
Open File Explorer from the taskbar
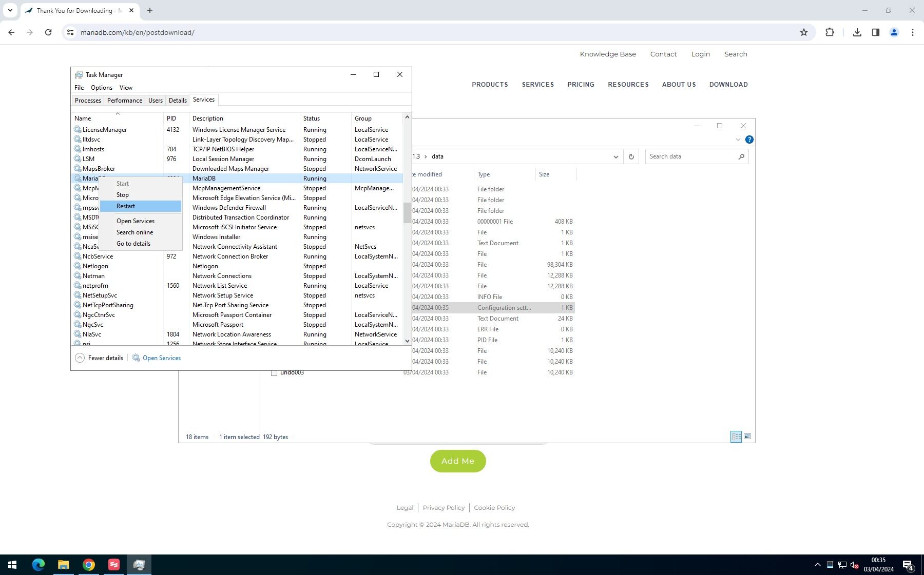pyautogui.click(x=64, y=565)
